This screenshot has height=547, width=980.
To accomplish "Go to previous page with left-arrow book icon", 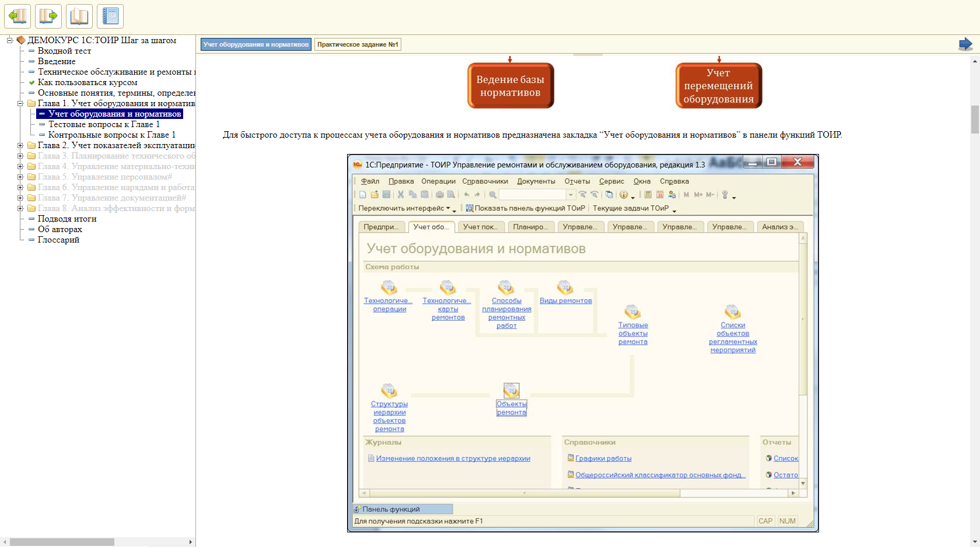I will 17,16.
